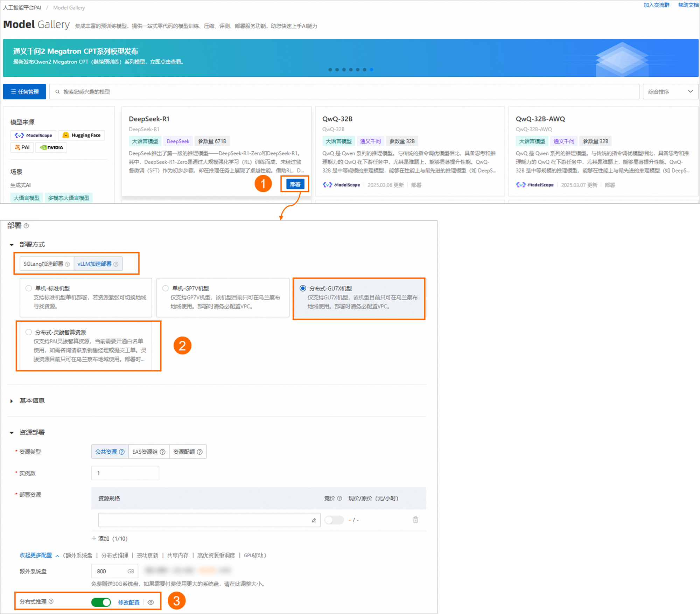Collapse the 部署方式 section
The height and width of the screenshot is (614, 700).
12,245
